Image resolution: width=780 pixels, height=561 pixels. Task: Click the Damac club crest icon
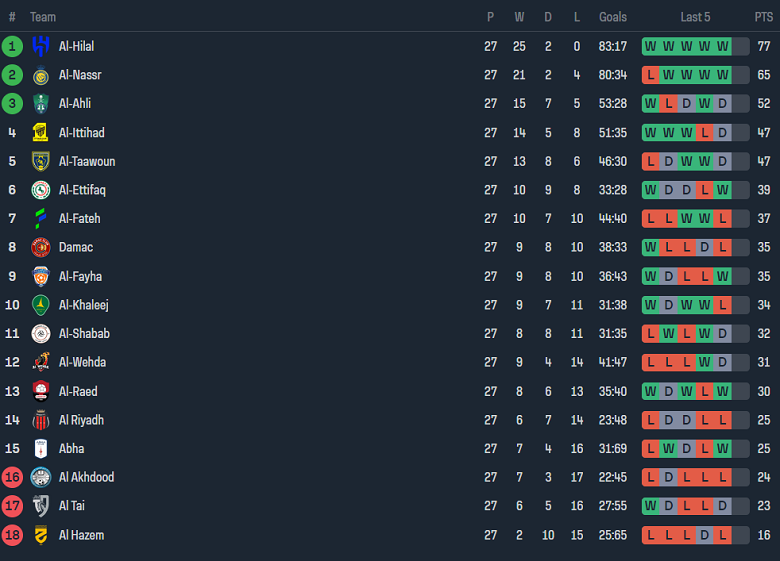pos(41,247)
